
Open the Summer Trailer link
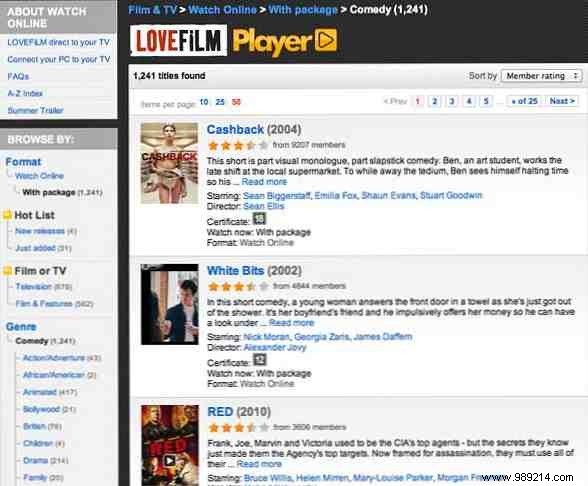(x=36, y=110)
